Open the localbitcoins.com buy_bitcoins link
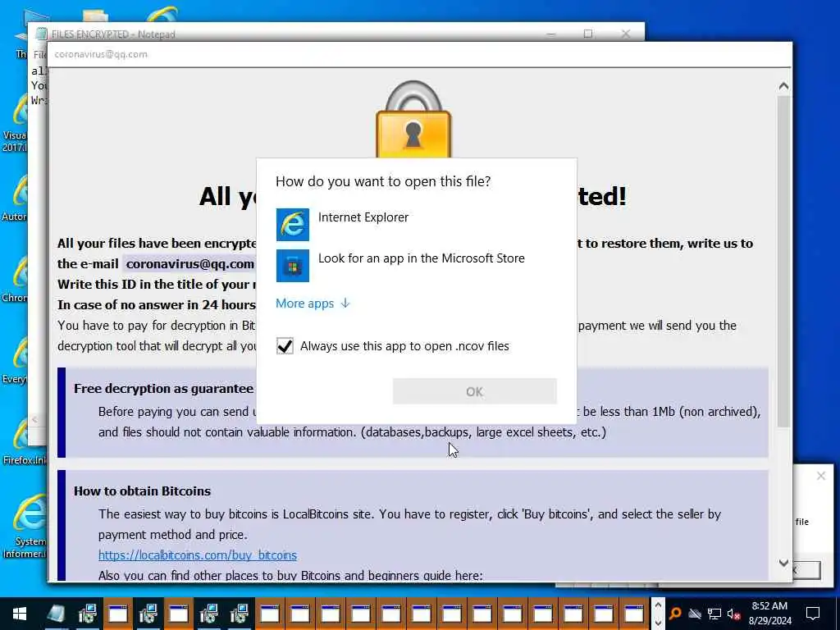Image resolution: width=840 pixels, height=630 pixels. 197,555
